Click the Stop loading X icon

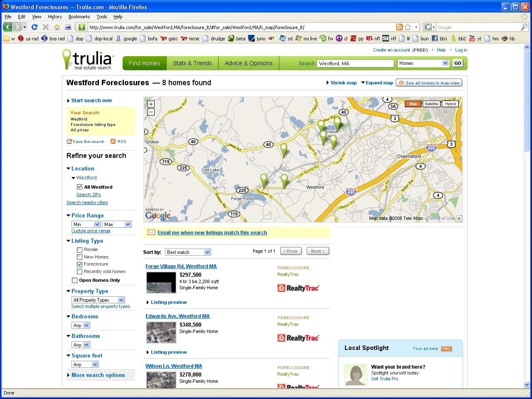(x=46, y=27)
